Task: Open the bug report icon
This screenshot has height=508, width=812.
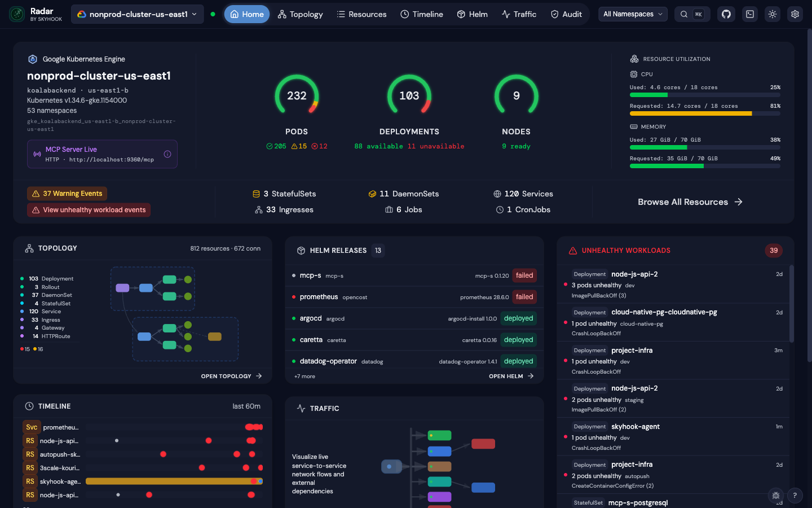Action: click(776, 496)
